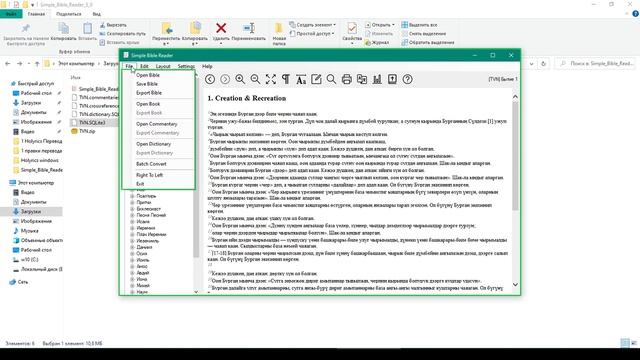Expand the Иона book tree node
The width and height of the screenshot is (640, 360).
click(x=132, y=279)
